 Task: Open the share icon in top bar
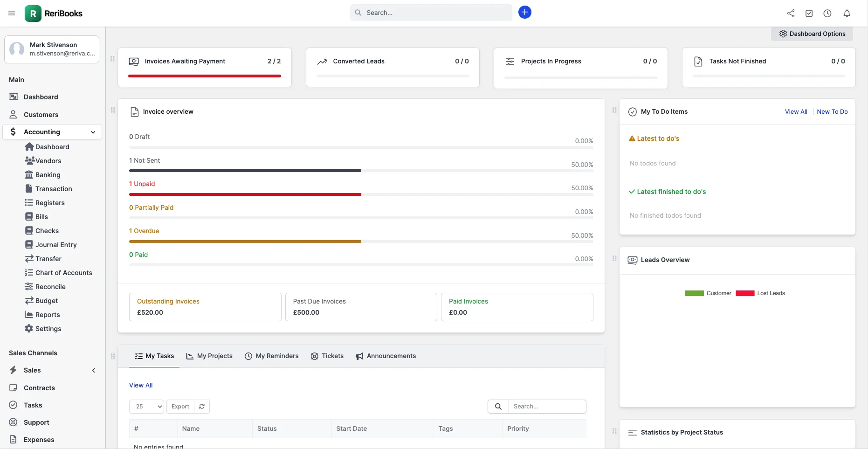(791, 14)
